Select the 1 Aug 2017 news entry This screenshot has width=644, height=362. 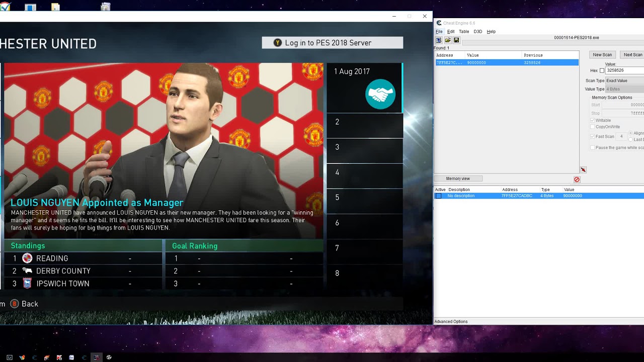[365, 87]
